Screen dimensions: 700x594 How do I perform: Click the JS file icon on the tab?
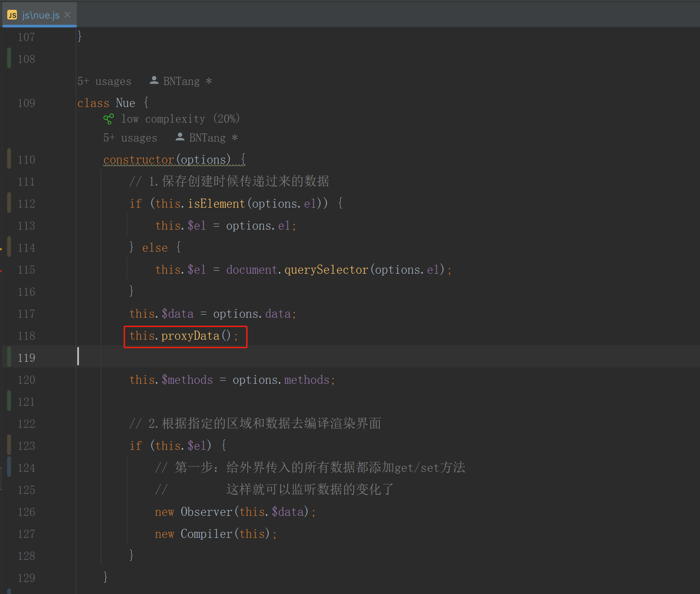click(x=12, y=15)
